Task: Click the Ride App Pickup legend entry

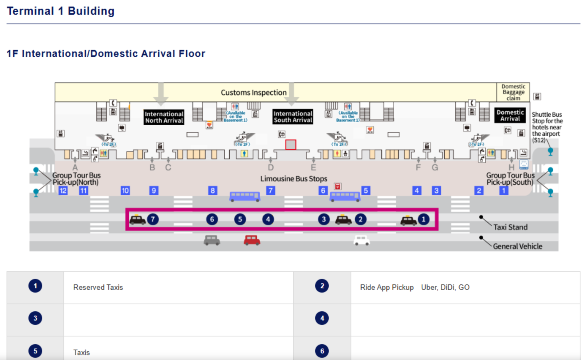Action: point(387,287)
